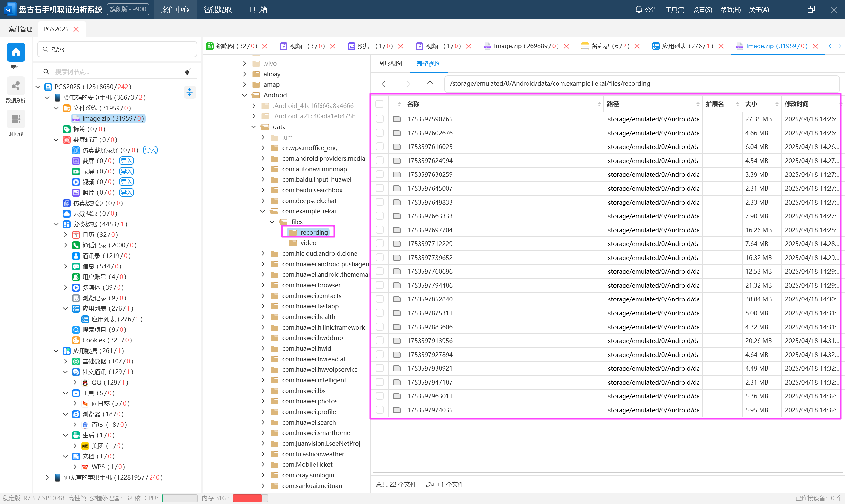
Task: Switch to 图形视图 tab
Action: [390, 64]
